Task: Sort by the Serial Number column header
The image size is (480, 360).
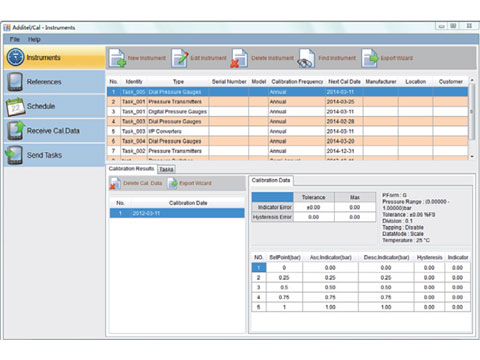Action: point(229,82)
